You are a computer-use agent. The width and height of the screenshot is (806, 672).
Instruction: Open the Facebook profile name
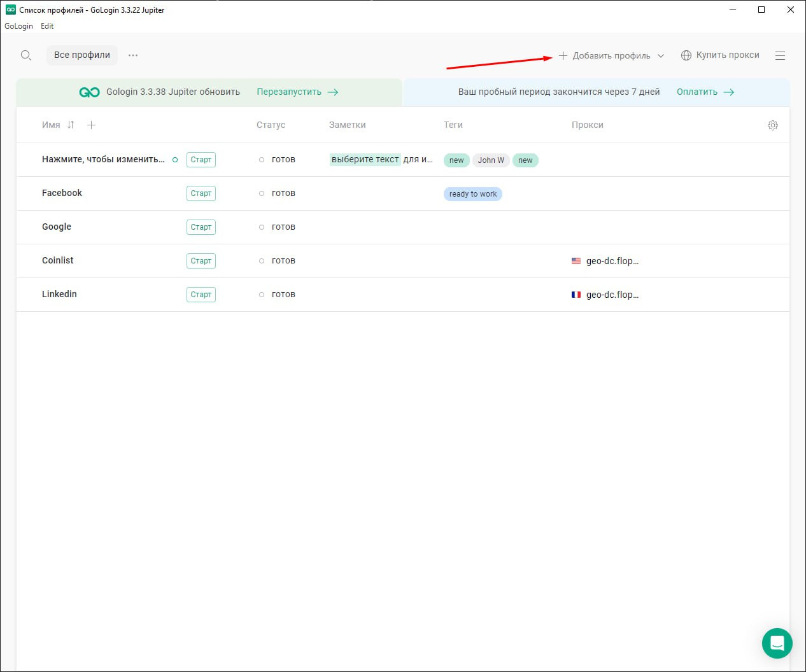click(62, 193)
